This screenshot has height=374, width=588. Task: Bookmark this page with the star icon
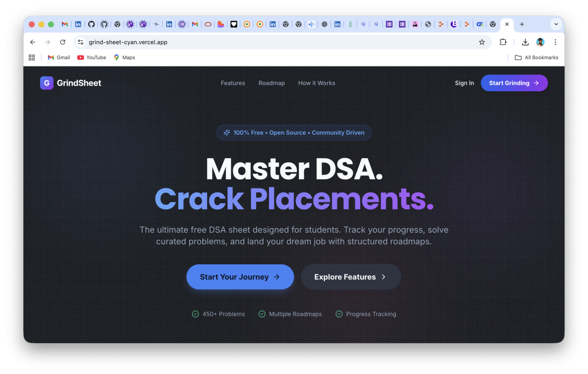point(482,42)
